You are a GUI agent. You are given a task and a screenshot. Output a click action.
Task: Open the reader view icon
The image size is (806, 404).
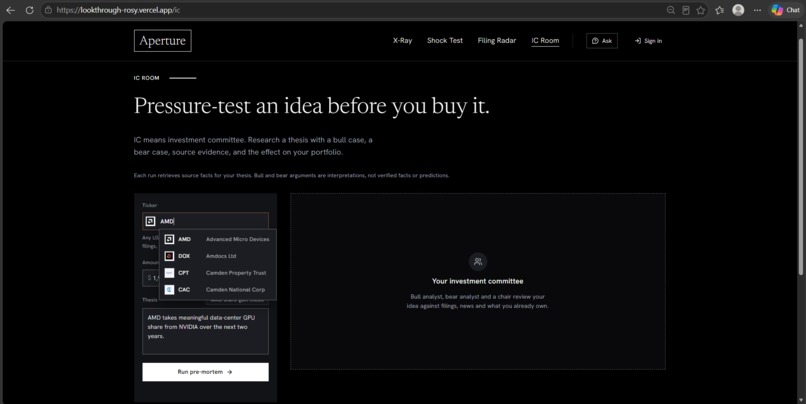click(x=685, y=10)
